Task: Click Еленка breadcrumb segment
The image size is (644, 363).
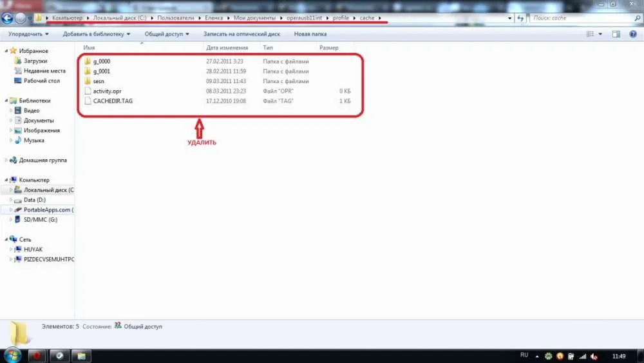Action: [214, 18]
